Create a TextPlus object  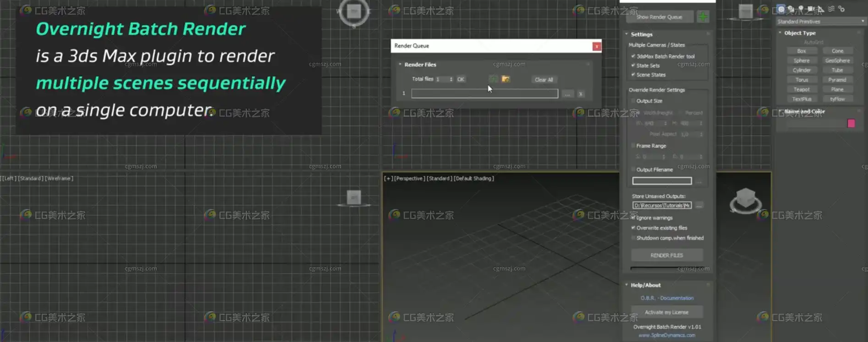tap(801, 99)
